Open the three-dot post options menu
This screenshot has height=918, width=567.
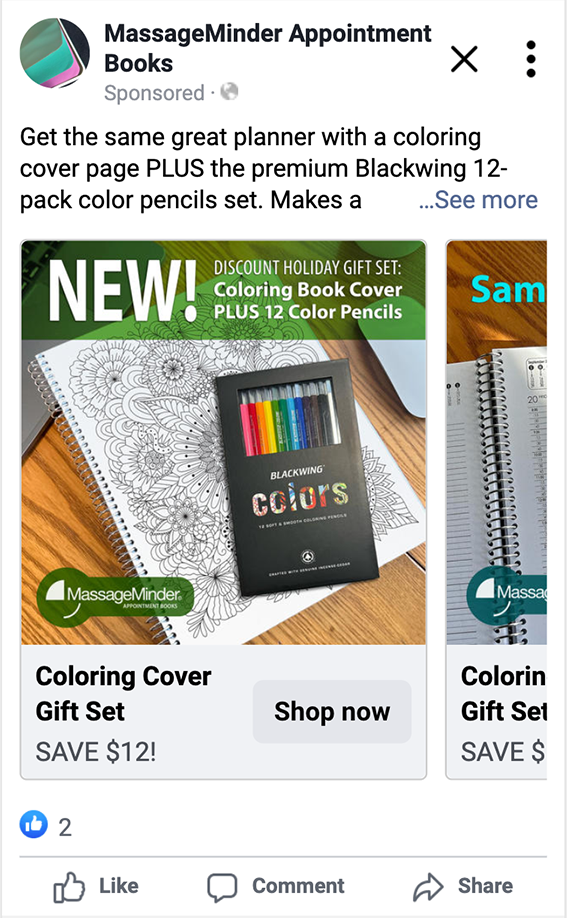click(x=531, y=59)
